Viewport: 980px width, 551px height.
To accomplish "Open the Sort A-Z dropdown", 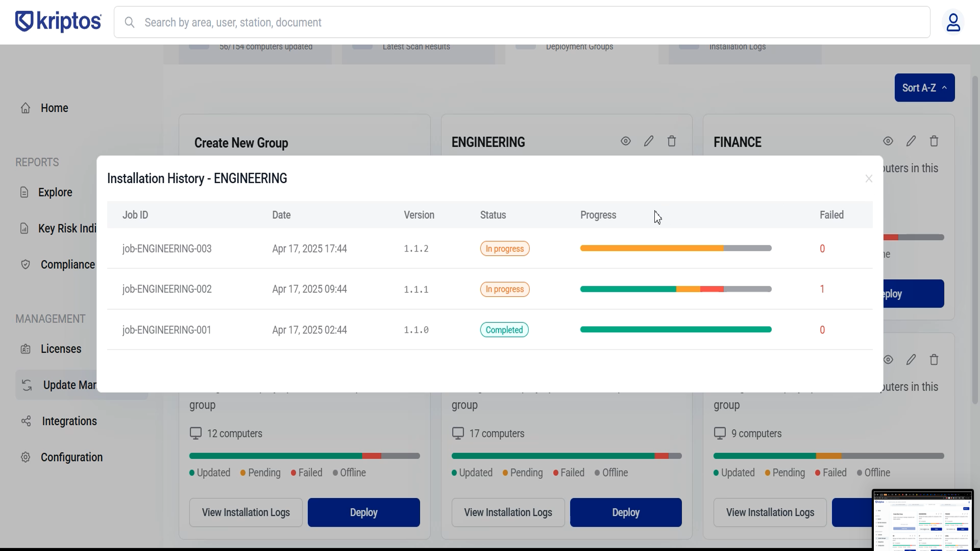I will click(x=924, y=87).
